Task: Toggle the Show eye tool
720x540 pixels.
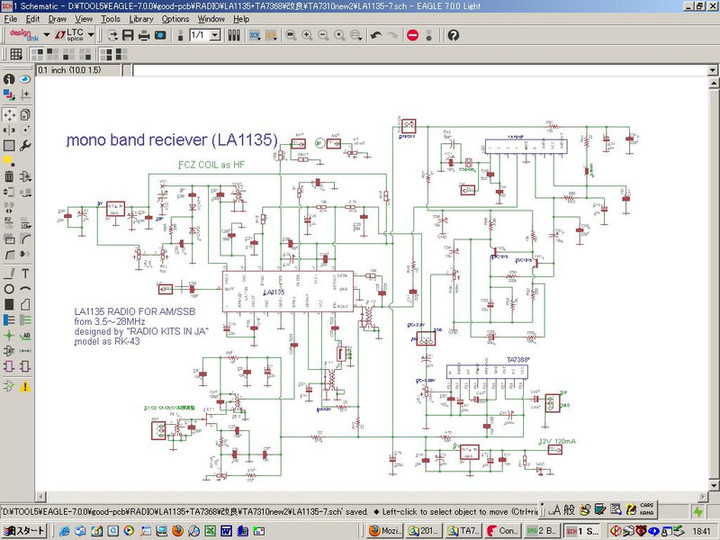Action: [x=25, y=79]
